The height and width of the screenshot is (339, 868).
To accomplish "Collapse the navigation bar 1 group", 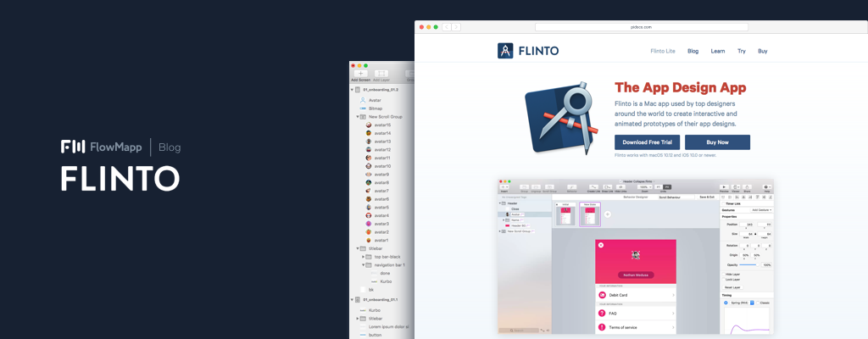I will 363,264.
